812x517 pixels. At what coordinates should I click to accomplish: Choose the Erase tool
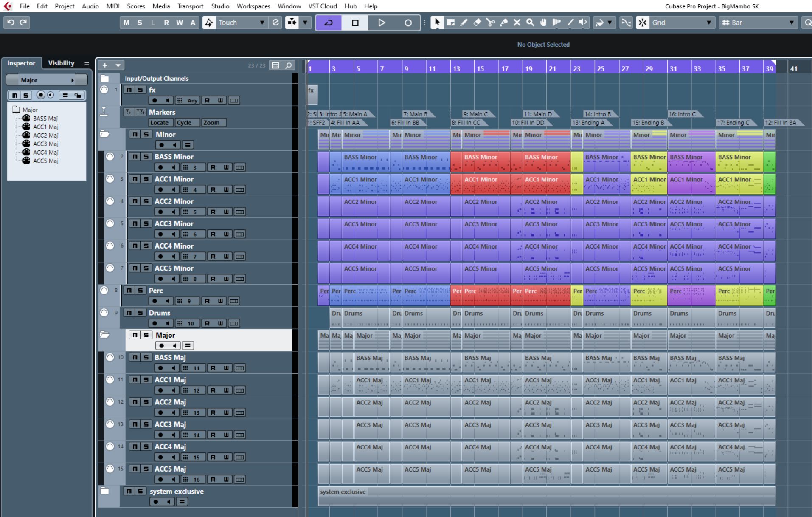pos(477,23)
